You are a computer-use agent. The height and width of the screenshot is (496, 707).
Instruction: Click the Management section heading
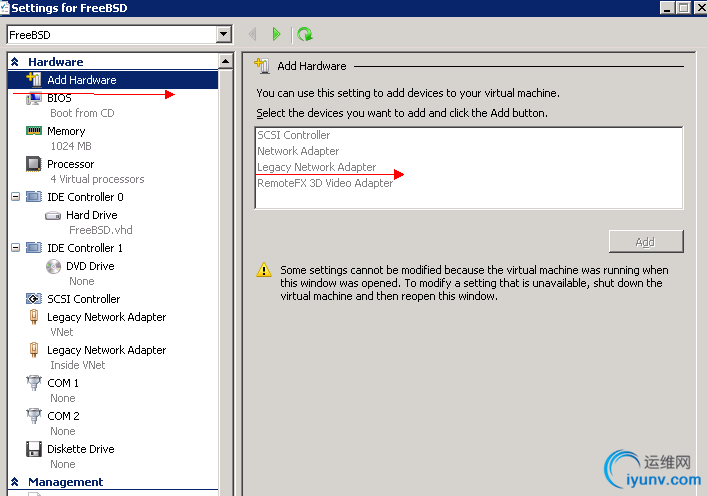pos(66,482)
